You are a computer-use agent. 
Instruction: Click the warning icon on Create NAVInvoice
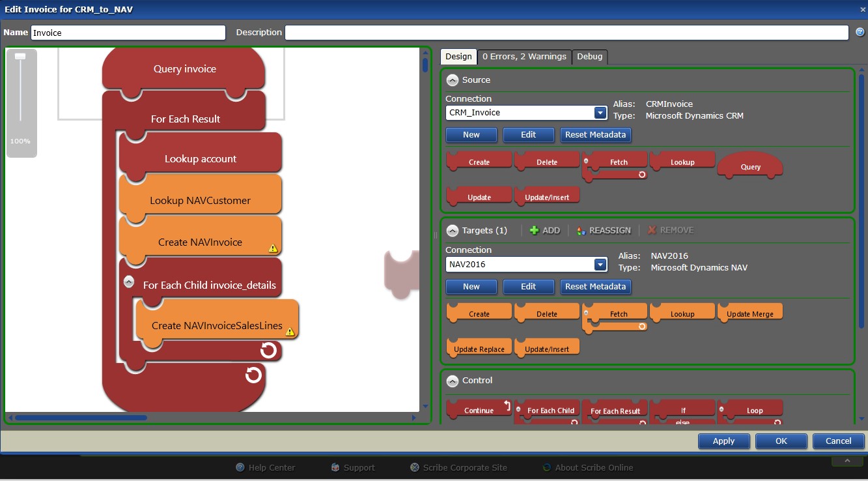click(273, 248)
